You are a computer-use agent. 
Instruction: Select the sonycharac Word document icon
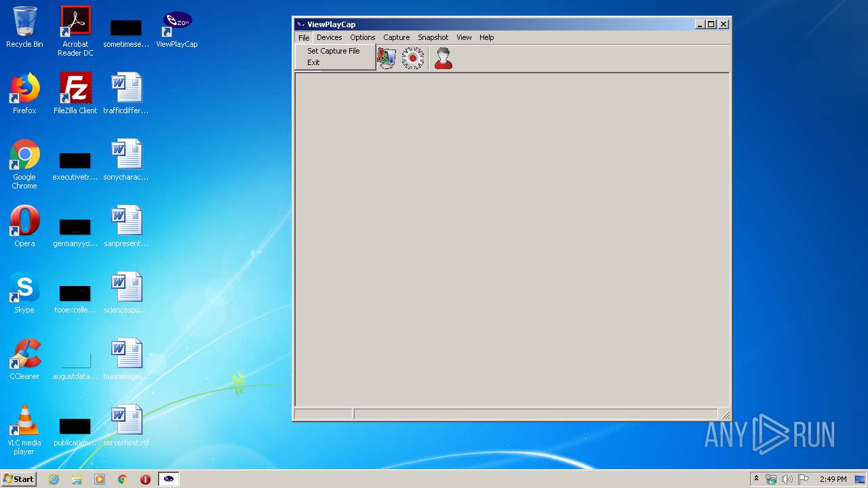pyautogui.click(x=126, y=160)
